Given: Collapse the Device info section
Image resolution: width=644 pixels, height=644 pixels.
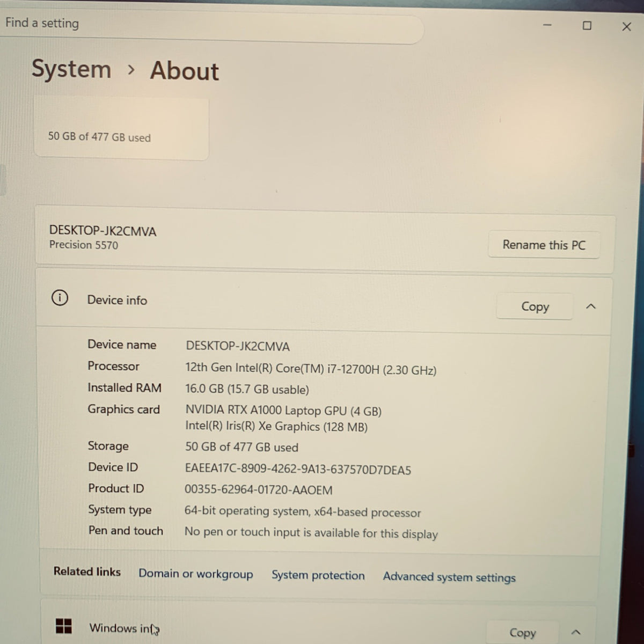Looking at the screenshot, I should click(591, 306).
